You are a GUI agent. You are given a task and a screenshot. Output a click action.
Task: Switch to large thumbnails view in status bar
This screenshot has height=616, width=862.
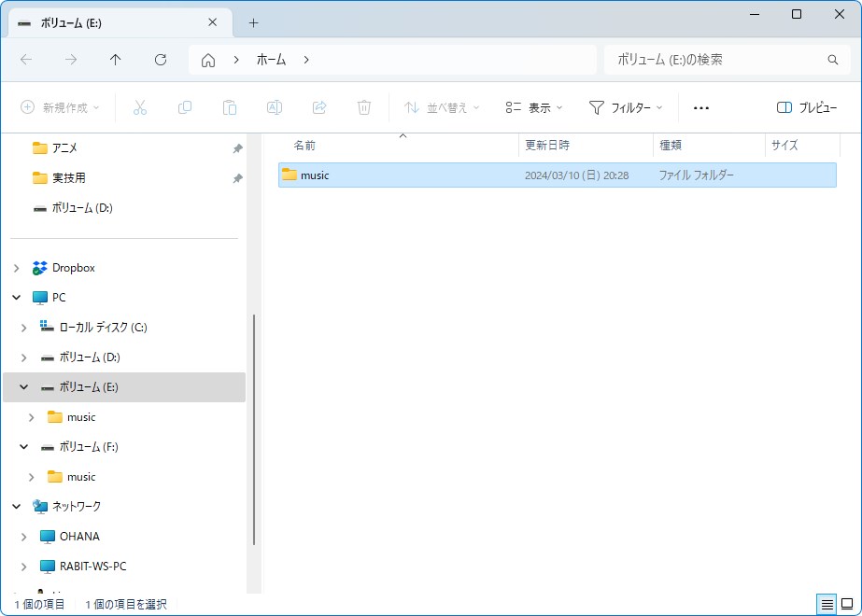pyautogui.click(x=847, y=605)
